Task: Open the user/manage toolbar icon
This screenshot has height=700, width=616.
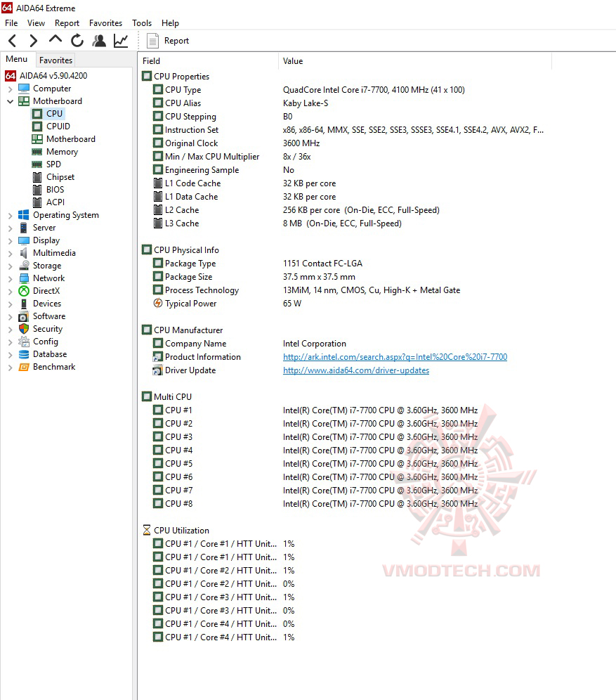Action: click(x=99, y=41)
